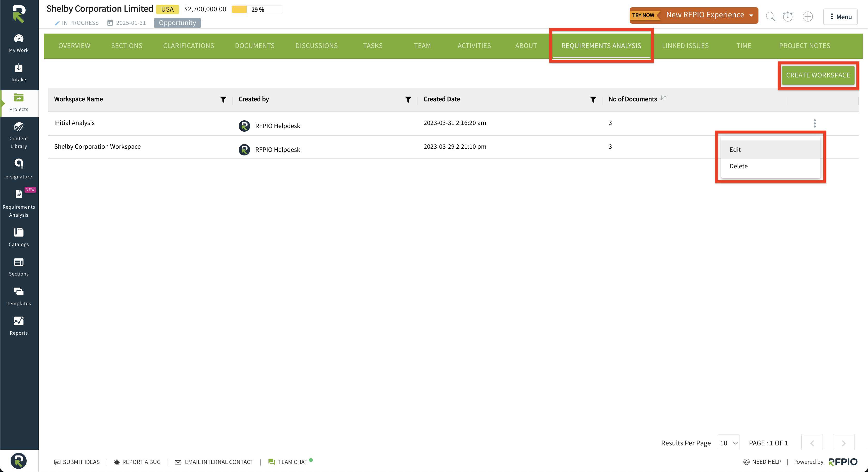Open Requirements Analysis sidebar item
Screen dimensions: 868x472
(x=19, y=203)
